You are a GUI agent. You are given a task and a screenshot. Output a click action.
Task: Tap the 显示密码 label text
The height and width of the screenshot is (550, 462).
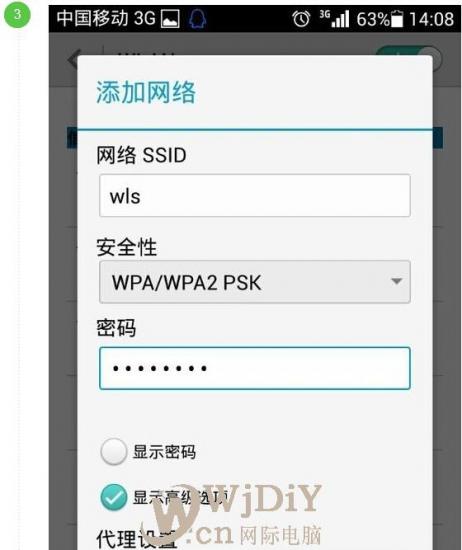click(x=164, y=452)
